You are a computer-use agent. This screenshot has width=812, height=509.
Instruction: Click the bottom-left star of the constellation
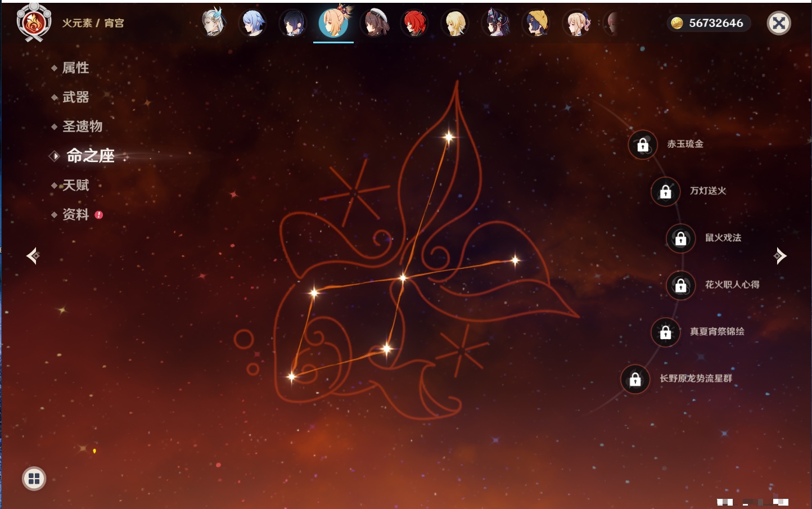click(291, 377)
